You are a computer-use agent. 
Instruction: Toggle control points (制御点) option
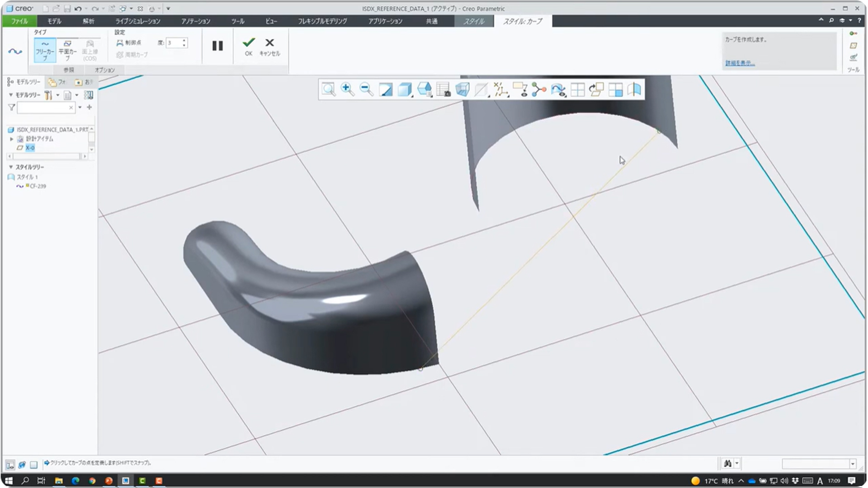(x=129, y=42)
